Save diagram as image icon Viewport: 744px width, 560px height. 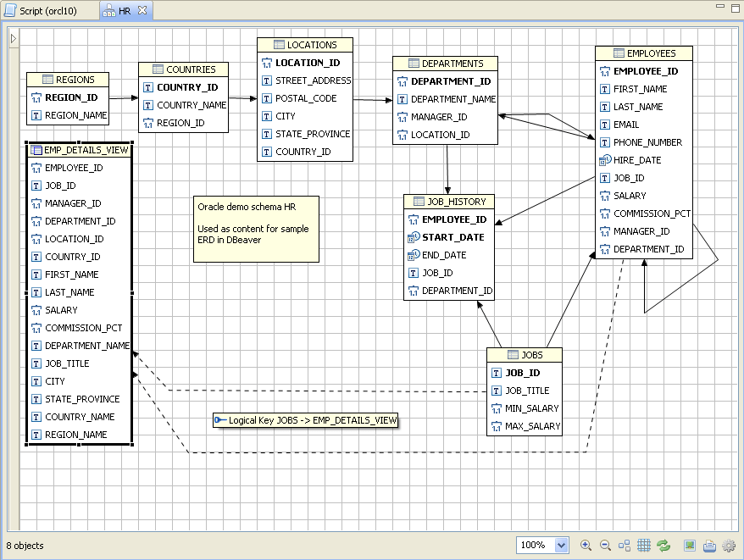pos(690,545)
